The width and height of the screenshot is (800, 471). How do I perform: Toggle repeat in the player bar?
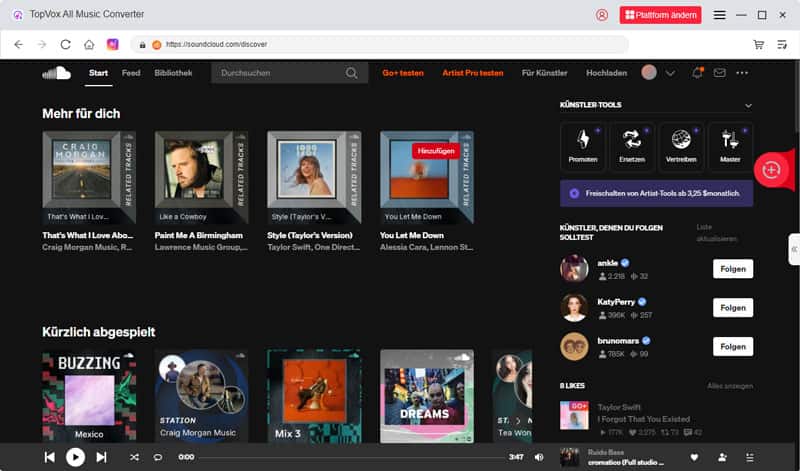point(158,457)
